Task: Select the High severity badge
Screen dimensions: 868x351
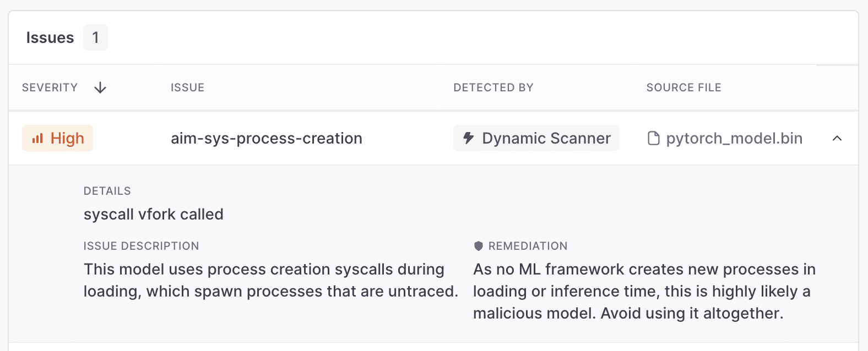Action: [x=58, y=139]
